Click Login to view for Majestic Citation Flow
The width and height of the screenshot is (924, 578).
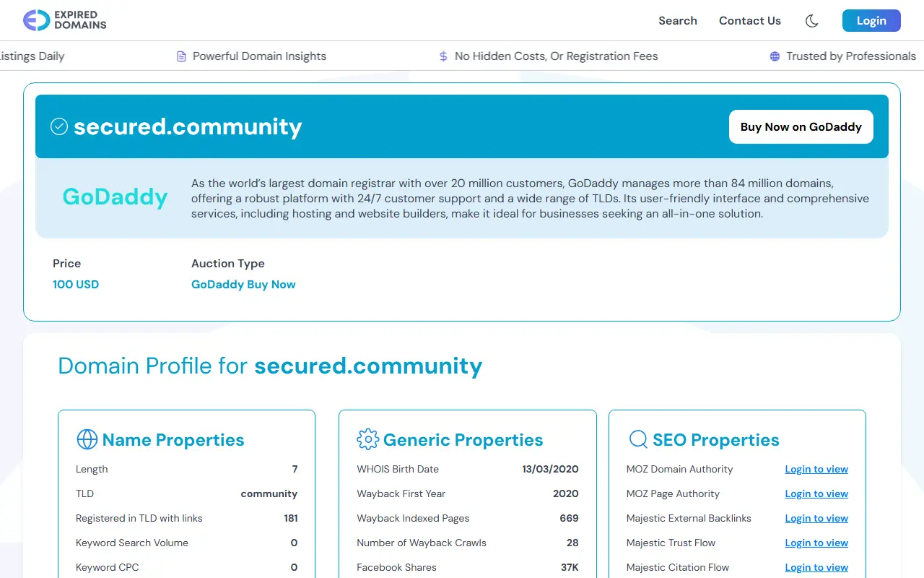click(816, 568)
